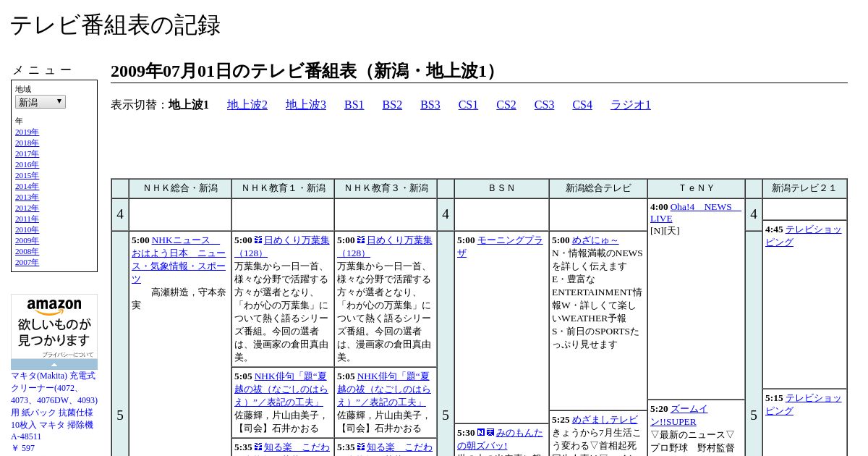Open the 2018年 year link

click(27, 143)
